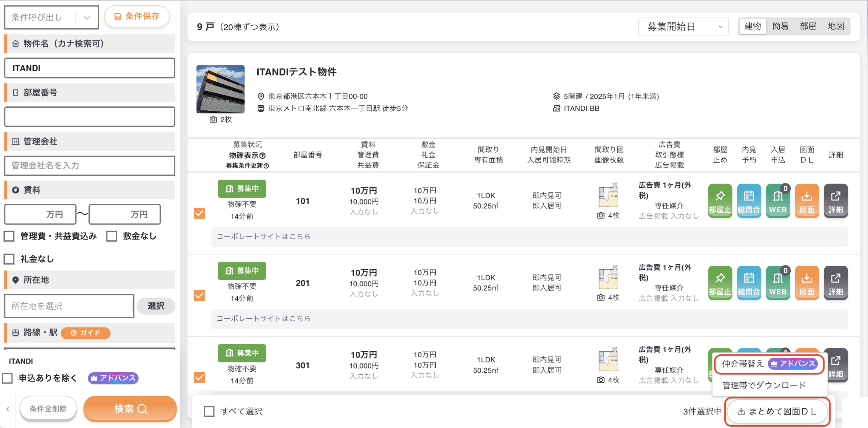This screenshot has height=428, width=868.
Task: Uncheck the room 101 selection checkbox
Action: 199,213
